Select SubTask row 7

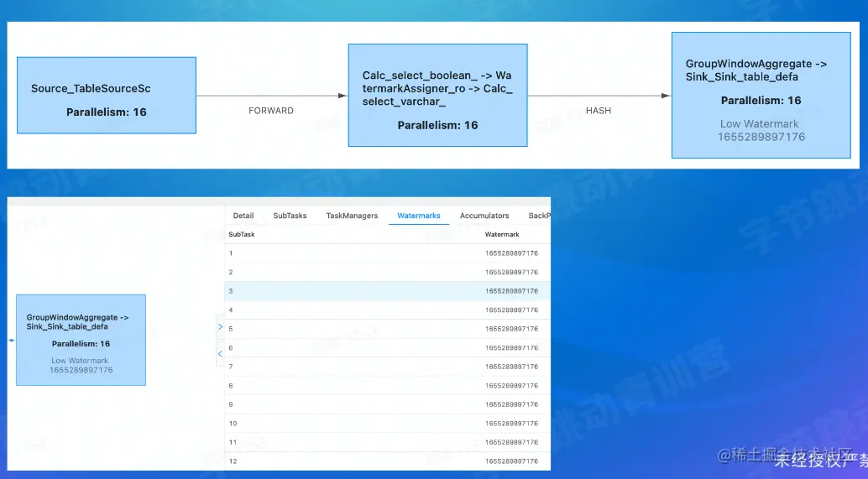coord(388,366)
